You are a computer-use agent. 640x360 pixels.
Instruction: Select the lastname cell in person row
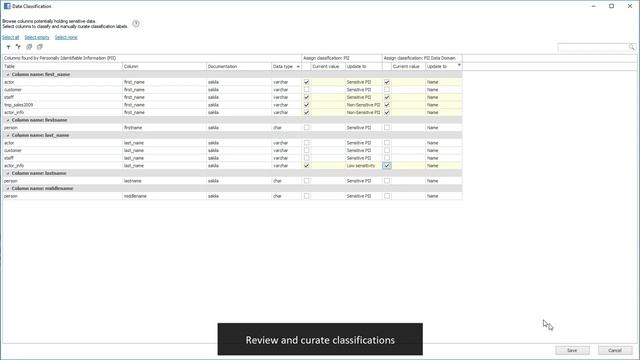click(x=164, y=181)
